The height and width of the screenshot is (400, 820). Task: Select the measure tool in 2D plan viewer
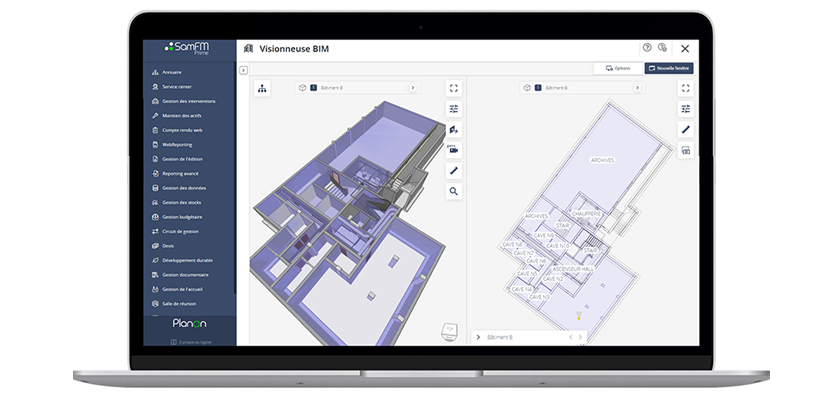tap(685, 129)
